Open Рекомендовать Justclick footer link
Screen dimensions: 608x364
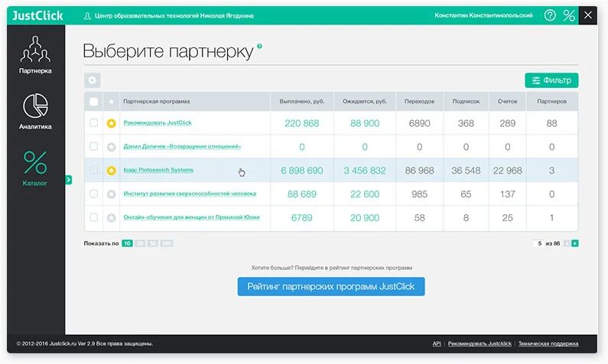point(480,344)
